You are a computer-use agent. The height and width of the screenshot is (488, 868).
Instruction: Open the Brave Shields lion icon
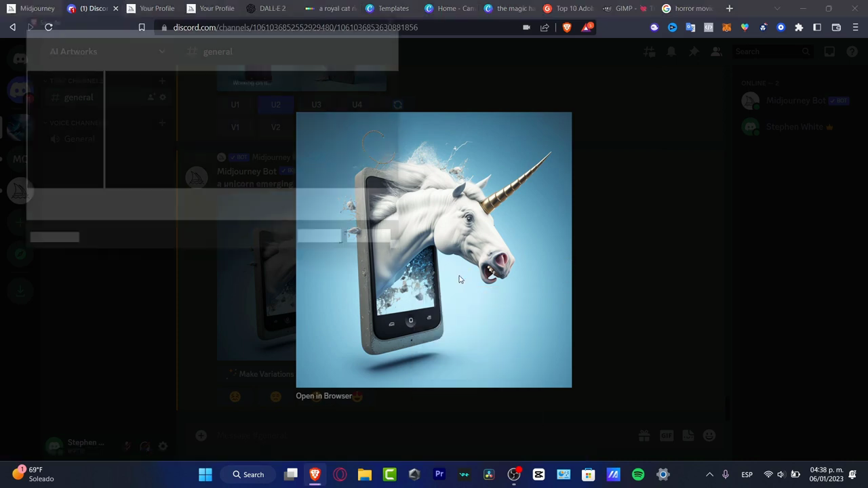pyautogui.click(x=567, y=27)
